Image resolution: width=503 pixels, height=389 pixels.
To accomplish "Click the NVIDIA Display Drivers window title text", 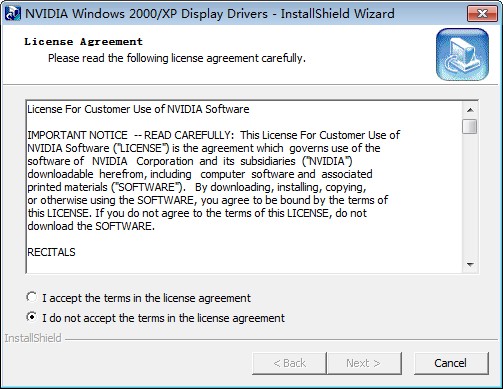I will [210, 14].
